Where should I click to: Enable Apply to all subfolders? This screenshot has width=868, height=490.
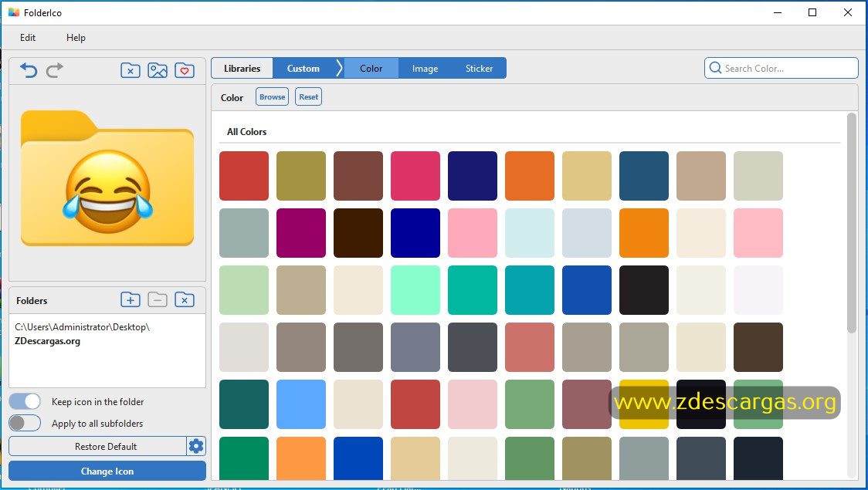pos(25,423)
